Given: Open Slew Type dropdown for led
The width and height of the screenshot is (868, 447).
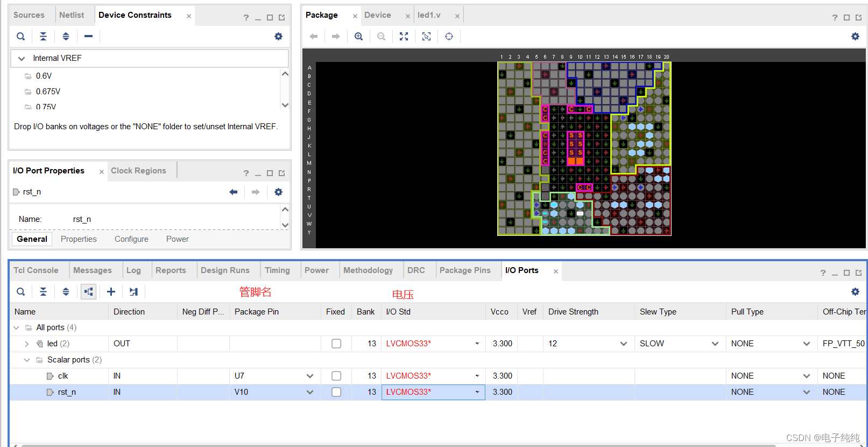Looking at the screenshot, I should click(715, 344).
